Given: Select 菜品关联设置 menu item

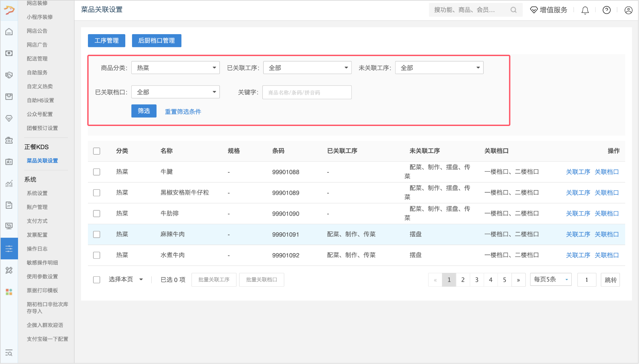Looking at the screenshot, I should pyautogui.click(x=42, y=161).
